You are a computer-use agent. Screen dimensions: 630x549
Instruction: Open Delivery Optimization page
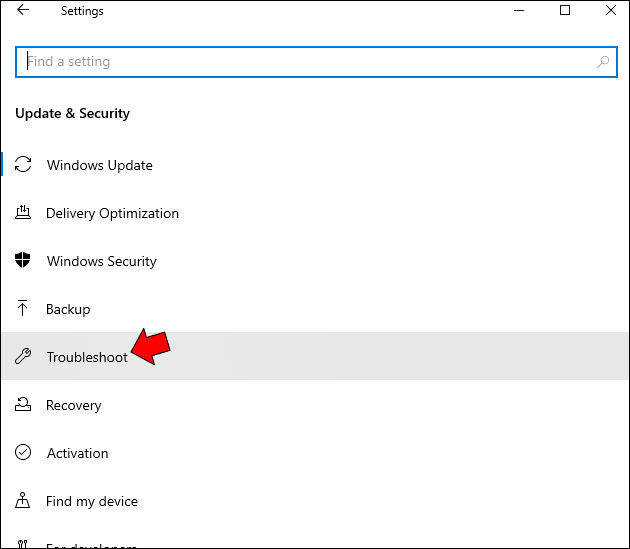112,213
